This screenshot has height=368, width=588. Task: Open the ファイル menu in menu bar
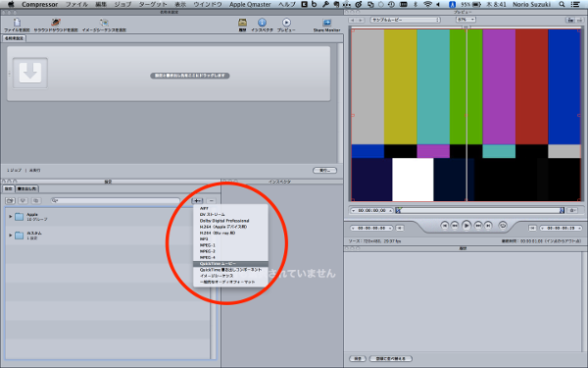[x=76, y=5]
